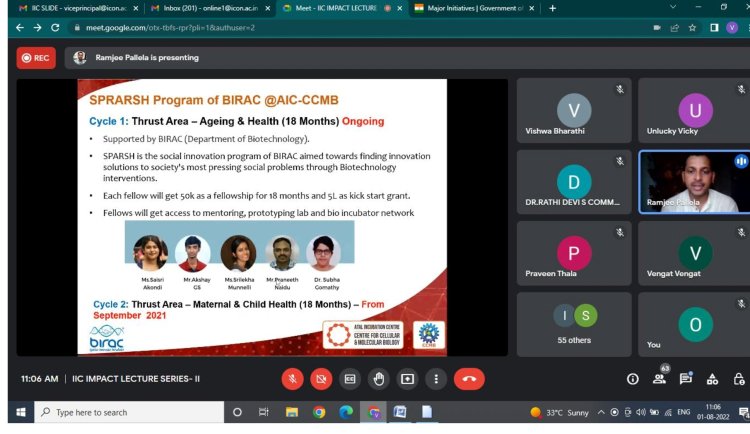Image resolution: width=750 pixels, height=434 pixels.
Task: Reload the Meet page
Action: pos(55,28)
